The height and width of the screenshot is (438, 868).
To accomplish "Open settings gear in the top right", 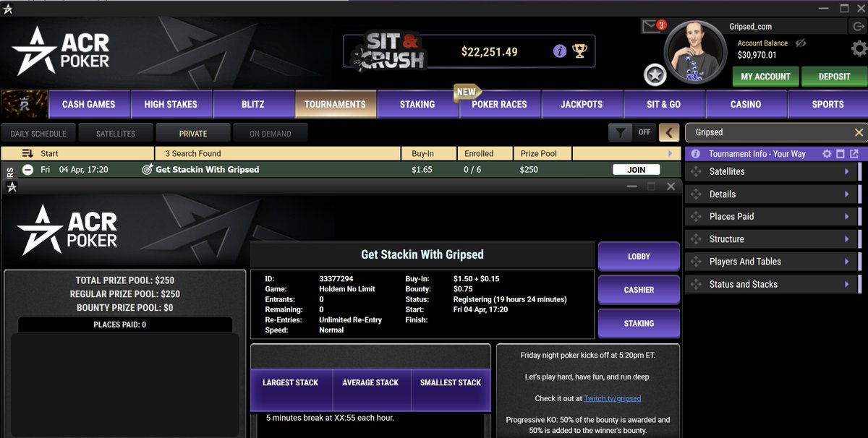I will click(859, 48).
